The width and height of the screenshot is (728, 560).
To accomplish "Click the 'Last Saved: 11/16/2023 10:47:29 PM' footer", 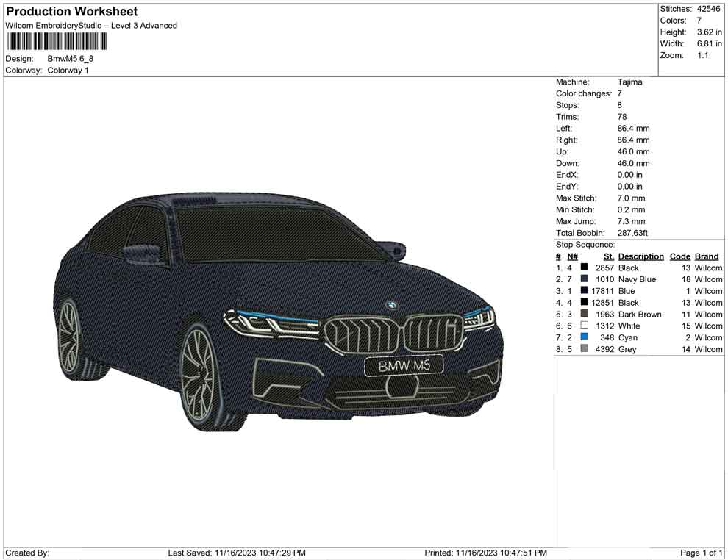I will tap(237, 553).
